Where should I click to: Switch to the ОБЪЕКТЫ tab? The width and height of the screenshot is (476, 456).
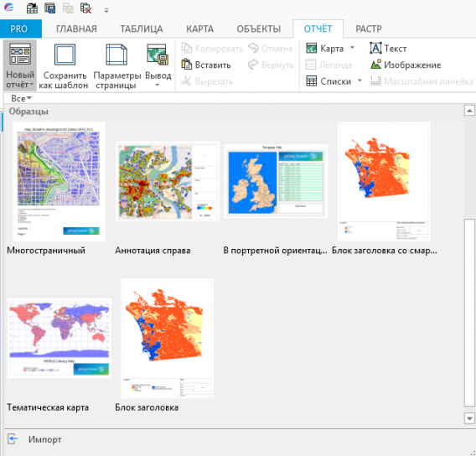(x=259, y=28)
